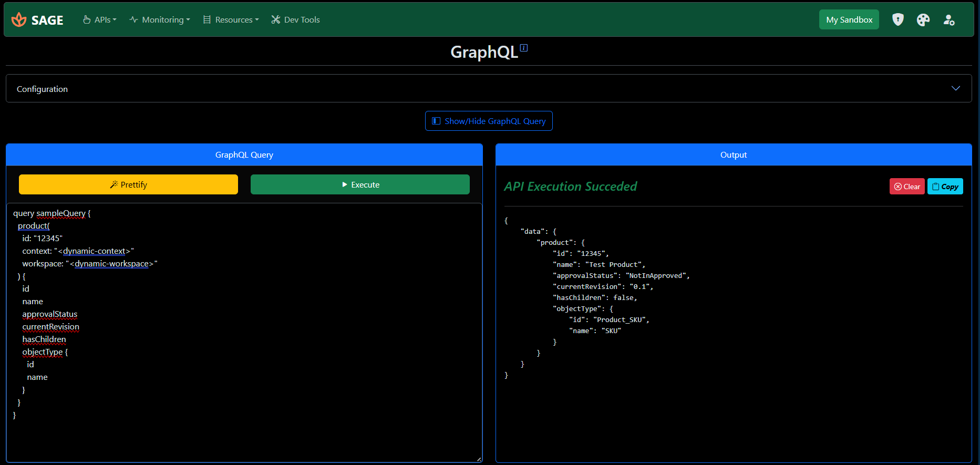This screenshot has height=465, width=980.
Task: Click the query editor resize handle
Action: point(479,459)
